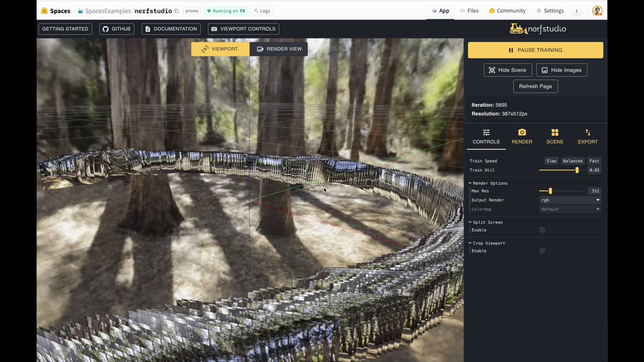Set train speed to Fast
This screenshot has height=362, width=644.
[594, 161]
